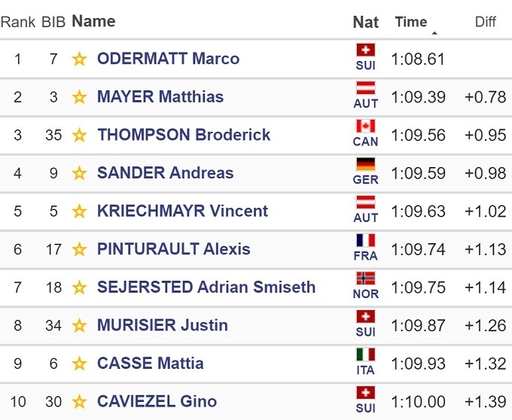Click German flag in SANDER row
512x420 pixels.
[366, 165]
